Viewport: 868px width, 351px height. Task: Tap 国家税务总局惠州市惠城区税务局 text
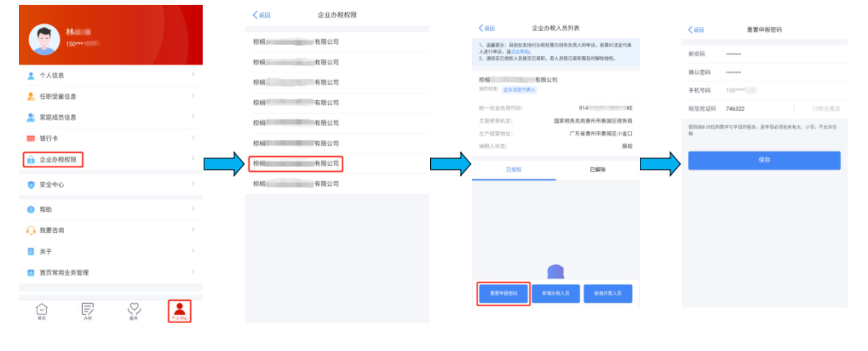pyautogui.click(x=593, y=121)
